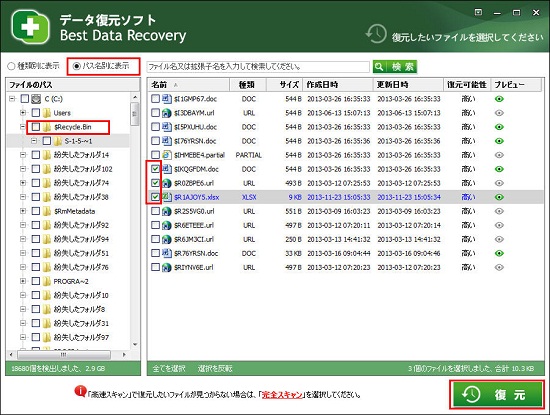Viewport: 550px width, 415px height.
Task: Click the green 検索 search button
Action: coord(395,67)
